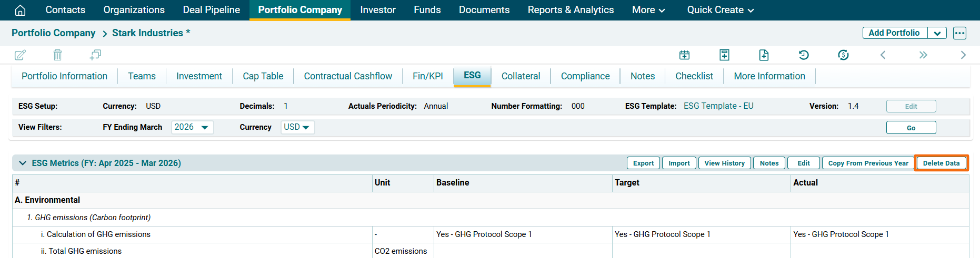Collapse the ESG Metrics section
The image size is (980, 258).
click(x=23, y=163)
